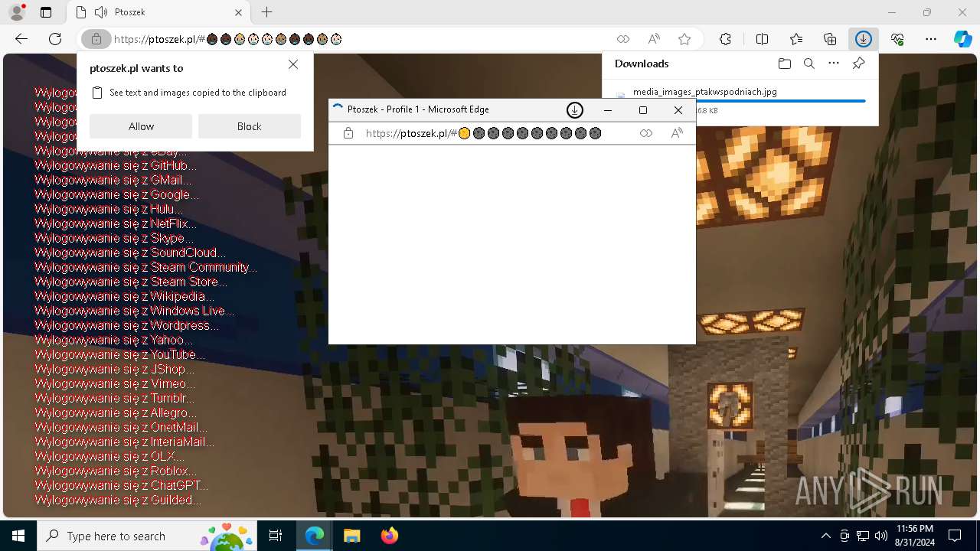Viewport: 980px width, 551px height.
Task: Open volume control in system tray
Action: pyautogui.click(x=880, y=536)
